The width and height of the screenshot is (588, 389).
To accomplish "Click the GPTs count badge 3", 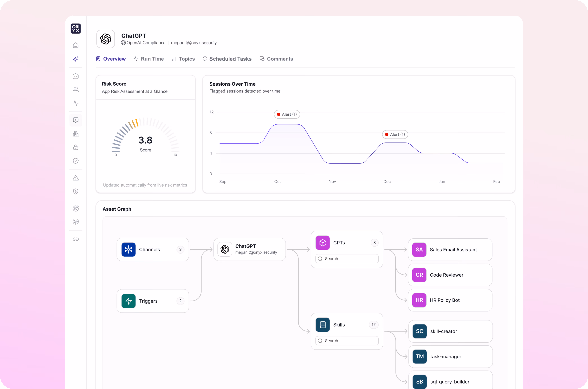I will (x=375, y=243).
